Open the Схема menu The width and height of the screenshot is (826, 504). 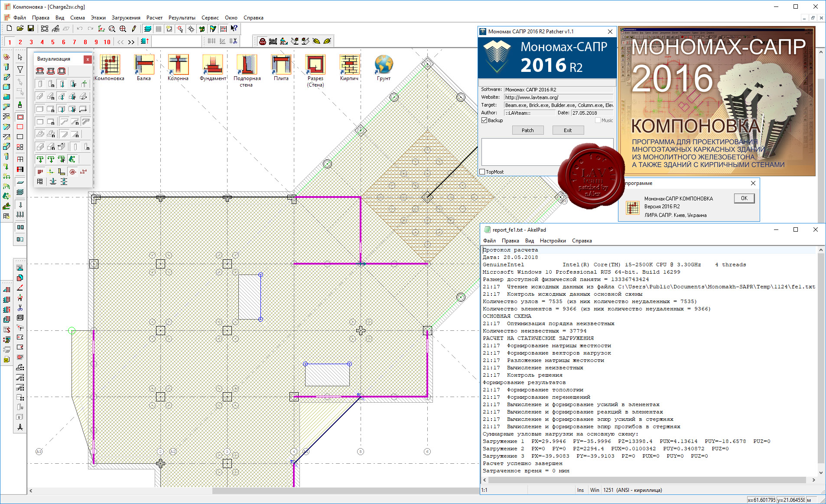pyautogui.click(x=78, y=18)
